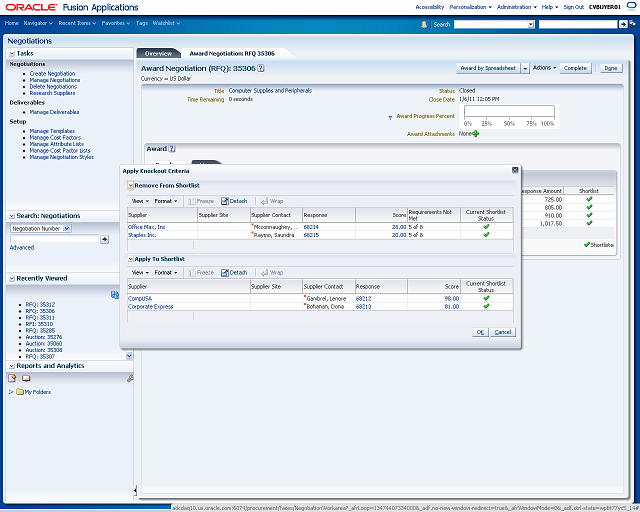The image size is (640, 512).
Task: Open the Award by Spreadsheet dropdown arrow
Action: pyautogui.click(x=525, y=68)
